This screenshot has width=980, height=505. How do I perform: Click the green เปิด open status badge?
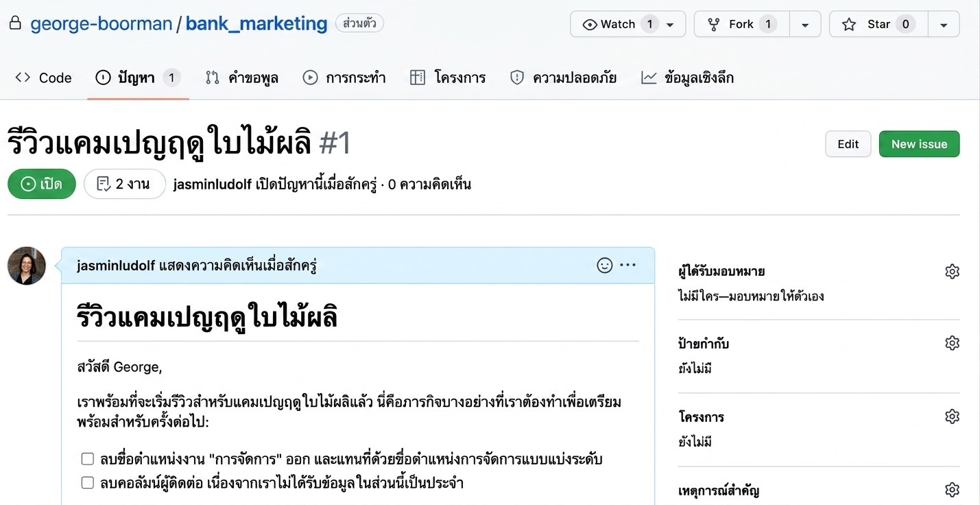[x=42, y=184]
